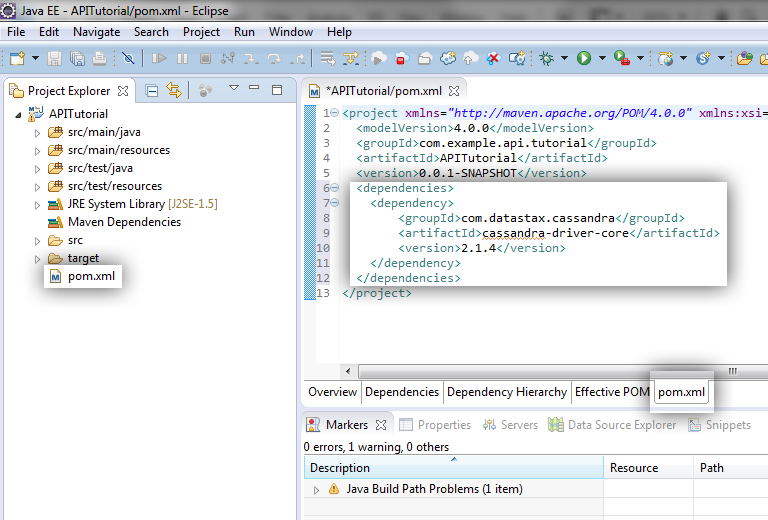Open Project Explorer View Menu triangle
768x520 pixels.
[234, 88]
